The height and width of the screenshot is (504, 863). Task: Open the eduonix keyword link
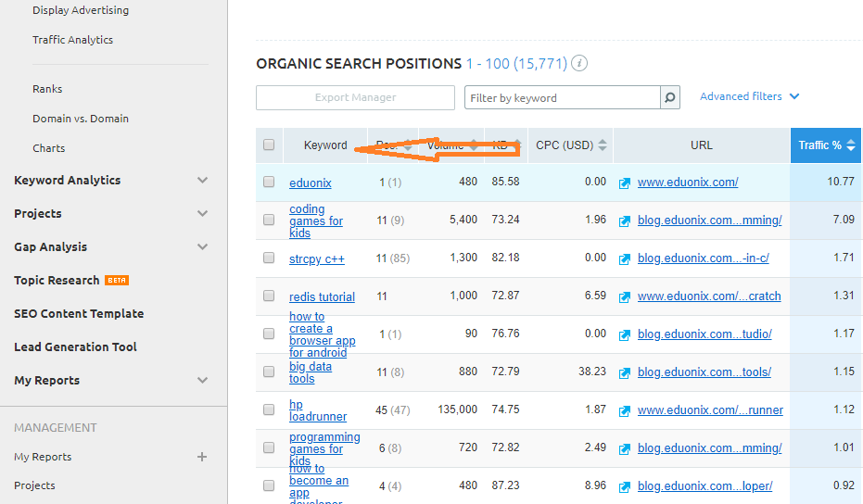[x=311, y=183]
